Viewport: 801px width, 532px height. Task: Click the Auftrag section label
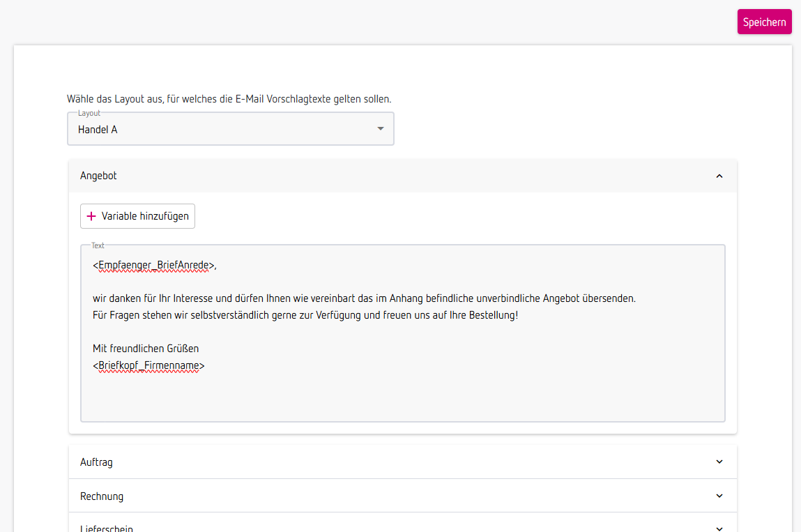[x=96, y=462]
